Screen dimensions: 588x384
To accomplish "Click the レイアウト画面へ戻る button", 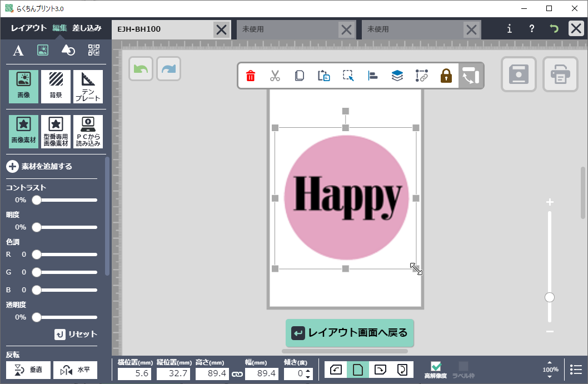I will [x=350, y=333].
